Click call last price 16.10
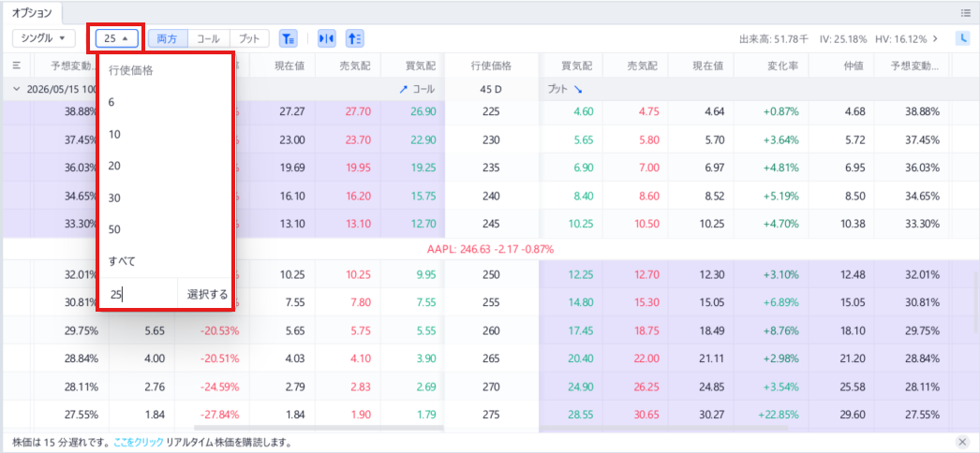Viewport: 980px width, 453px height. point(293,197)
